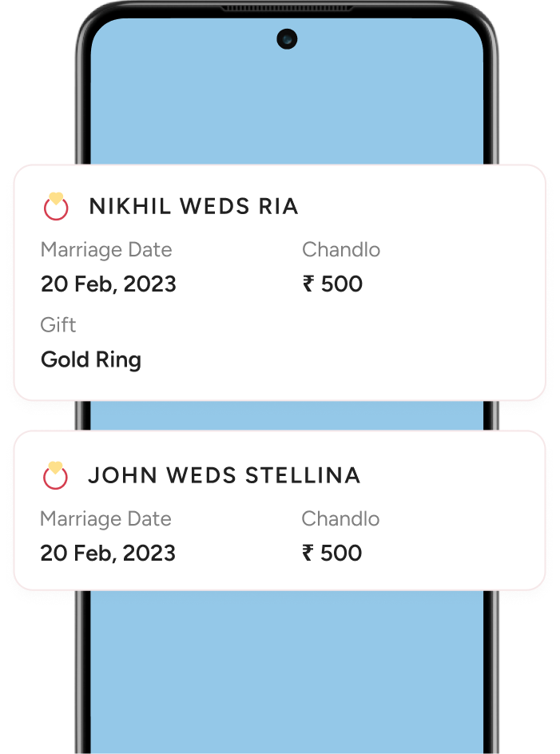Click the Chandlo label in John Weds Stellina card
The width and height of the screenshot is (560, 754).
(340, 519)
